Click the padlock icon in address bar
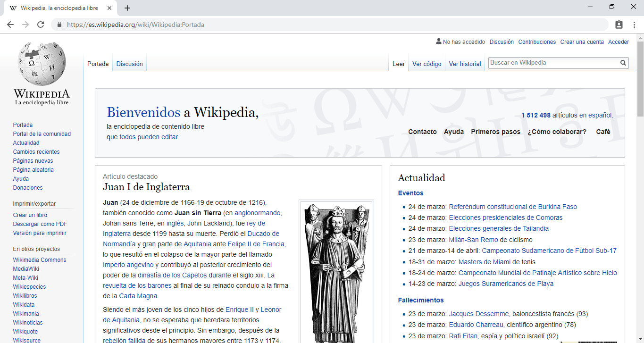Viewport: 644px width, 343px height. click(x=59, y=25)
